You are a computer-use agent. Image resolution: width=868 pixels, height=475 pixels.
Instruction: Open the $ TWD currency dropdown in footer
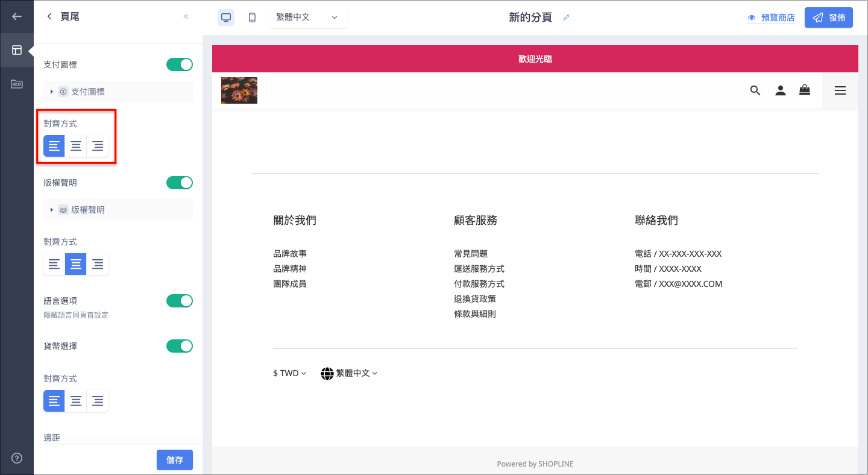click(290, 373)
